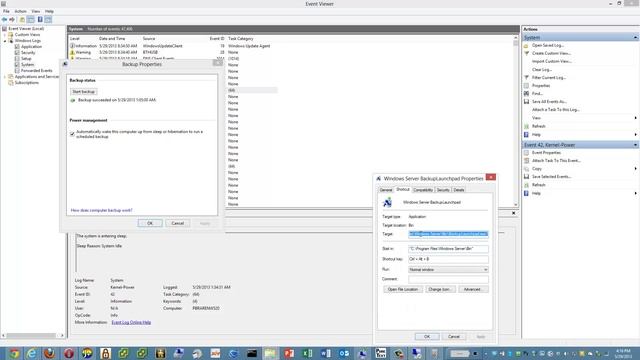
Task: Expand Applications and Services Logs node
Action: [5, 77]
